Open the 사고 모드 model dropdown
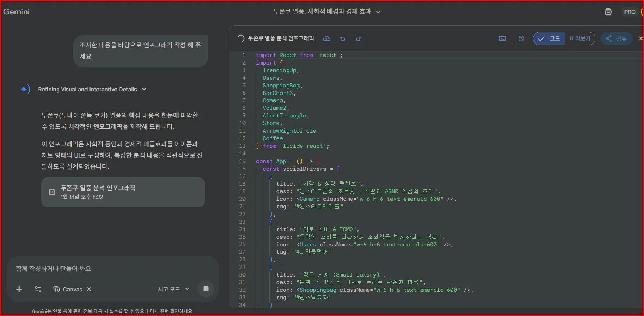This screenshot has height=316, width=644. (174, 289)
